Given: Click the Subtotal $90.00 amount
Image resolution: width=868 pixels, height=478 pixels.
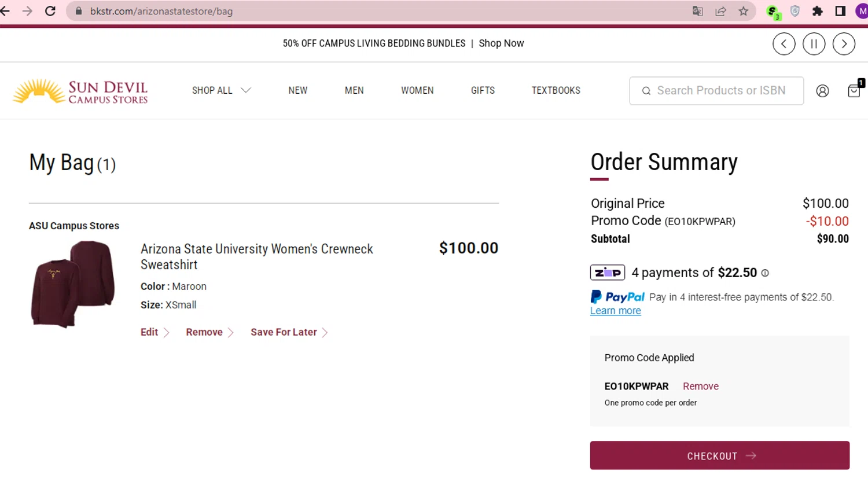Looking at the screenshot, I should pos(833,238).
